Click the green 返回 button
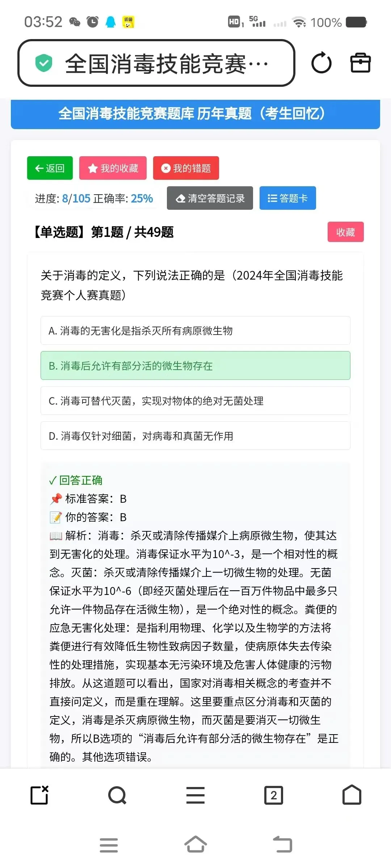The height and width of the screenshot is (868, 391). tap(50, 168)
